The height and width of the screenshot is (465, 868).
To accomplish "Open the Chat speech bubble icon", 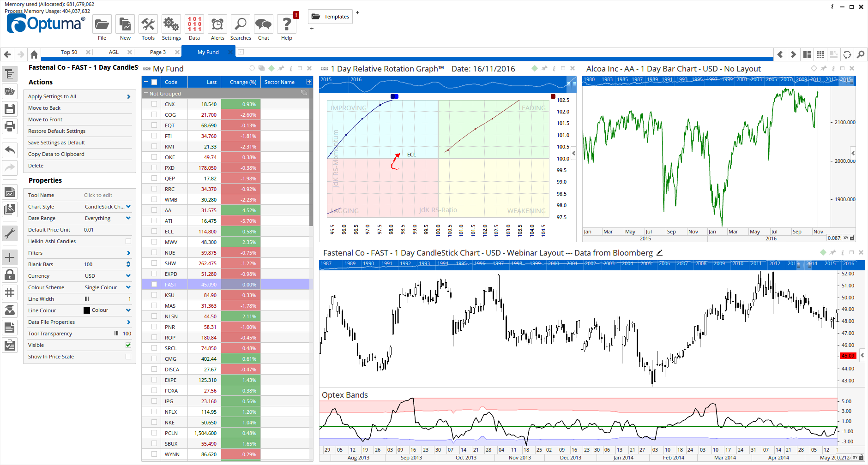I will [264, 24].
